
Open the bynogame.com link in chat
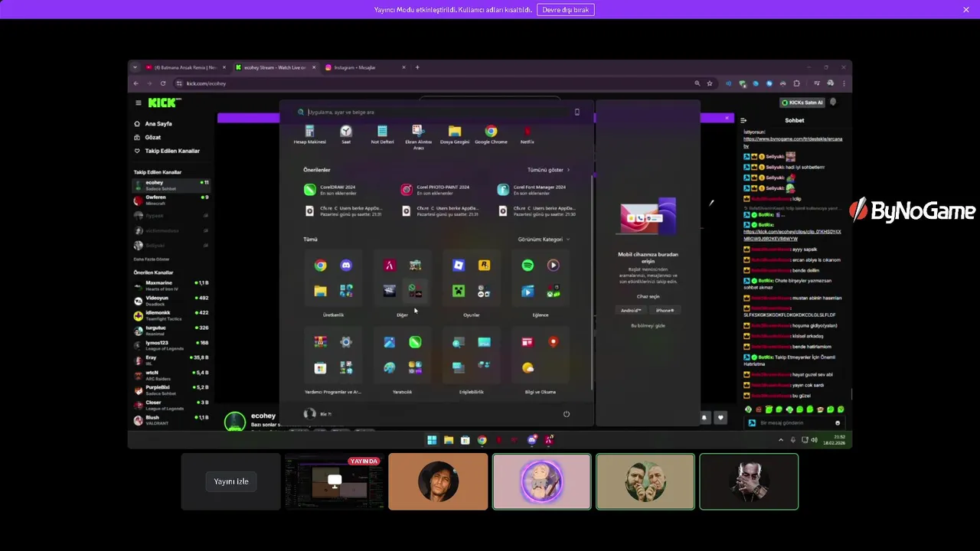click(x=793, y=142)
